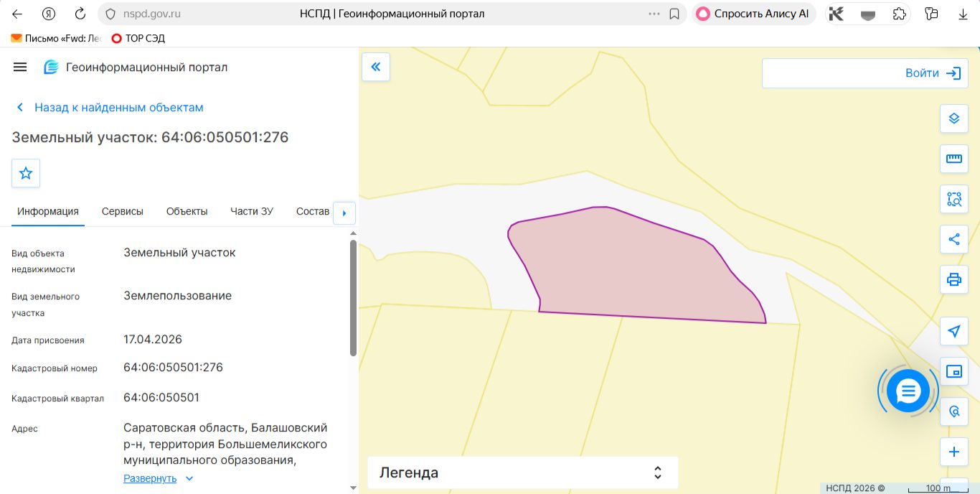Select the ruler measurement tool
The height and width of the screenshot is (494, 980).
coord(954,159)
